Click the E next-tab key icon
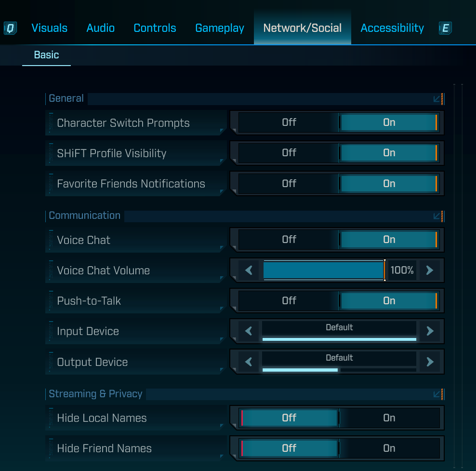The height and width of the screenshot is (471, 476). [445, 28]
